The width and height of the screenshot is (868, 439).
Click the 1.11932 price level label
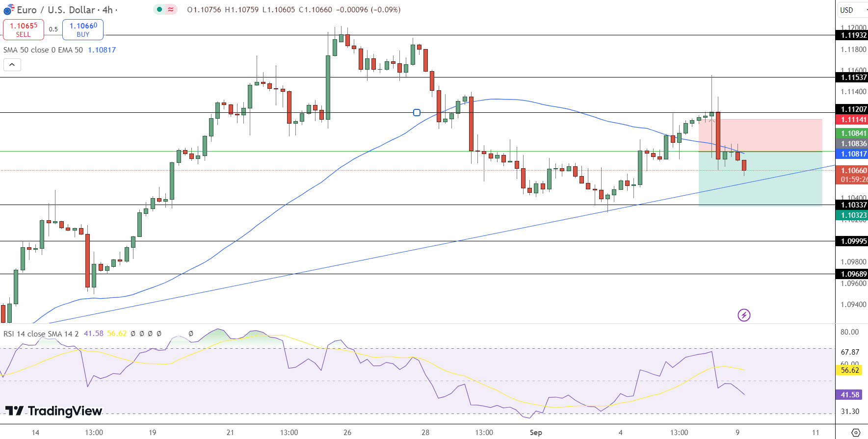[852, 35]
